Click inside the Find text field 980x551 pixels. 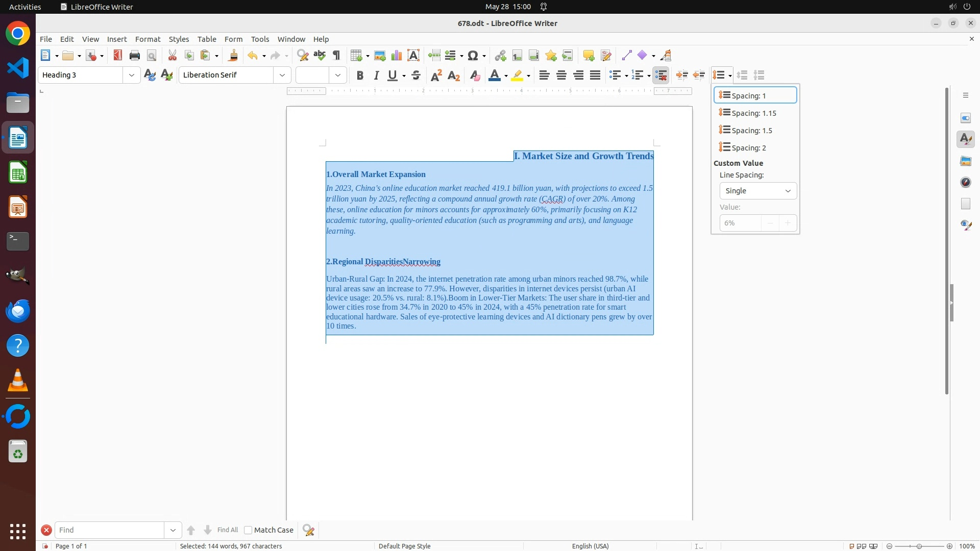(110, 530)
